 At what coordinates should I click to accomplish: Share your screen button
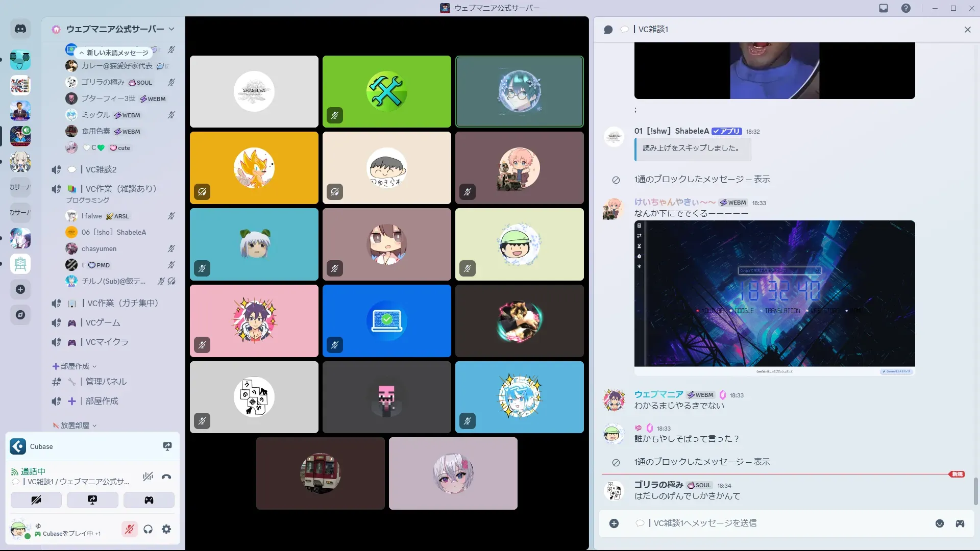(92, 500)
